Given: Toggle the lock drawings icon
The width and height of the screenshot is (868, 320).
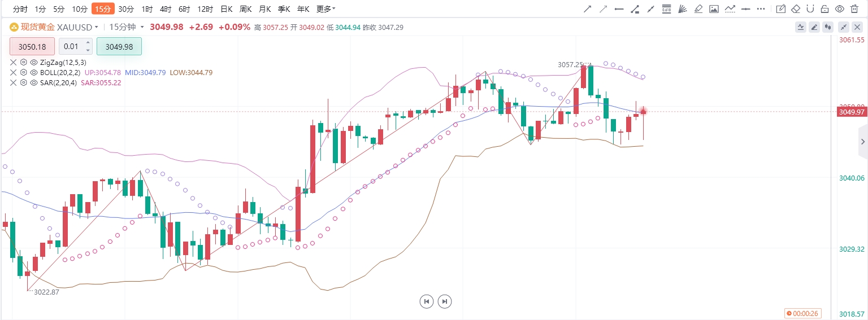Looking at the screenshot, I should pyautogui.click(x=825, y=9).
